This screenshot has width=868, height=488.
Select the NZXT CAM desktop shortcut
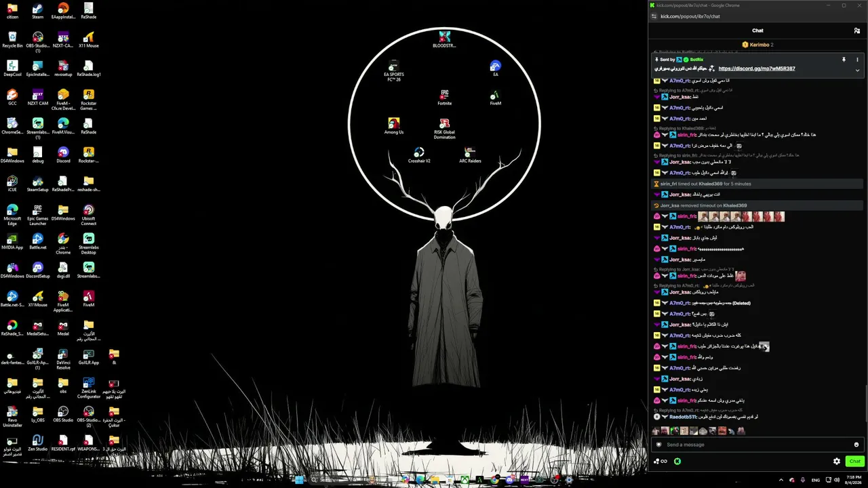[37, 98]
